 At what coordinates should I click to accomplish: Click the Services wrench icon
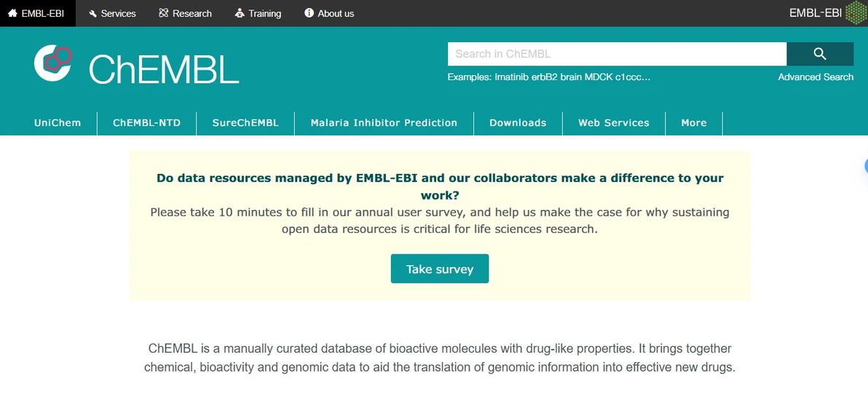tap(92, 13)
